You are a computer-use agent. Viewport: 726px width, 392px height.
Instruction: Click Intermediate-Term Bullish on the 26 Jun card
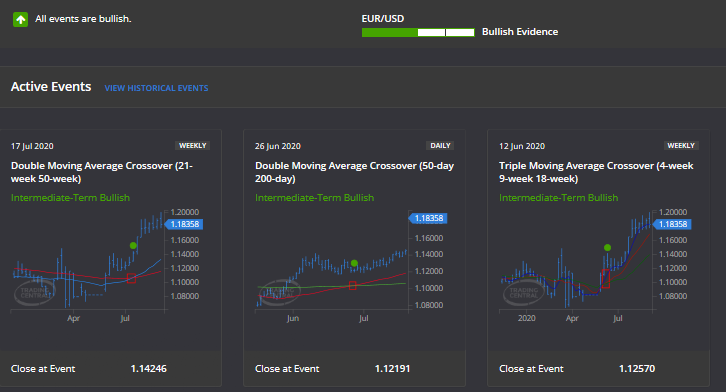(314, 198)
